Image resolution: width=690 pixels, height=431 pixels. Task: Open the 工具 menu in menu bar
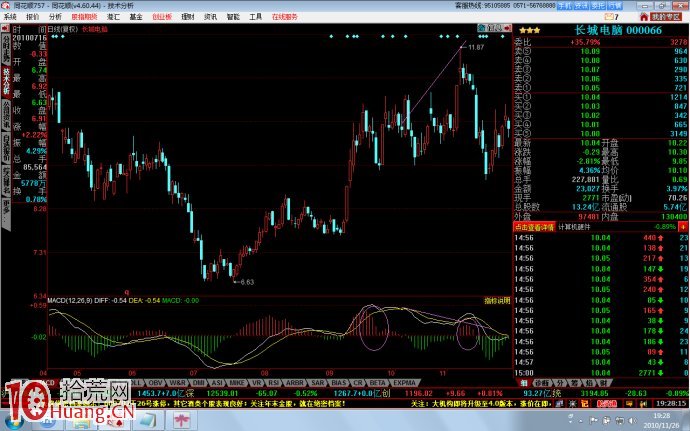[256, 17]
